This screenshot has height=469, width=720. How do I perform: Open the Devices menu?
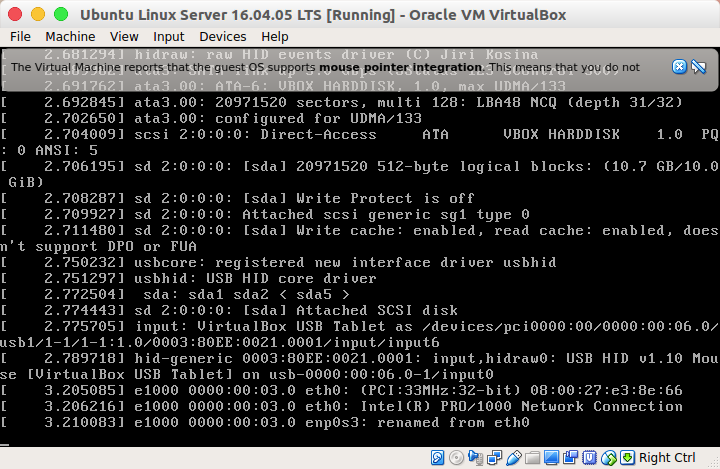223,36
